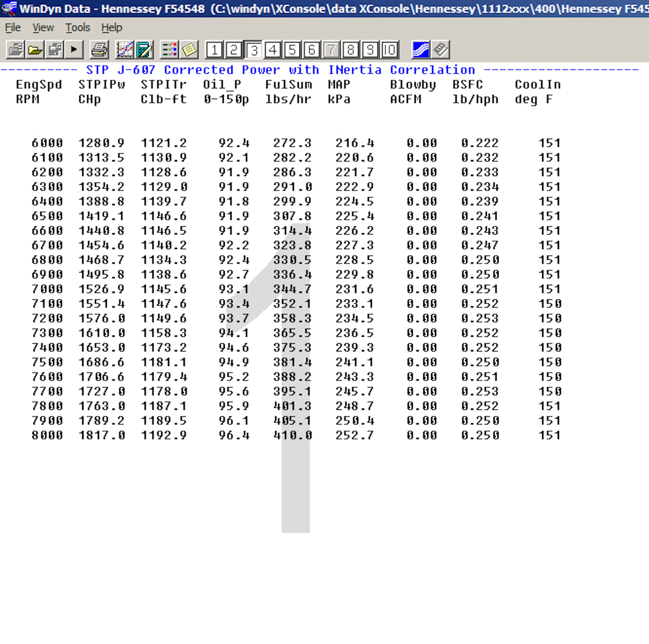
Task: Open the yellow notes icon
Action: [x=189, y=50]
